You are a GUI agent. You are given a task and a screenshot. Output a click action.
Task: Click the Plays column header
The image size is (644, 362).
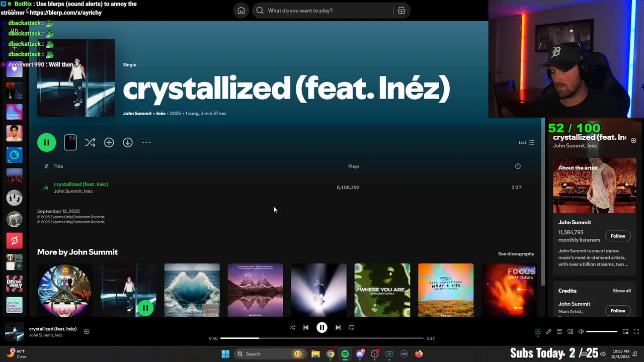point(354,166)
